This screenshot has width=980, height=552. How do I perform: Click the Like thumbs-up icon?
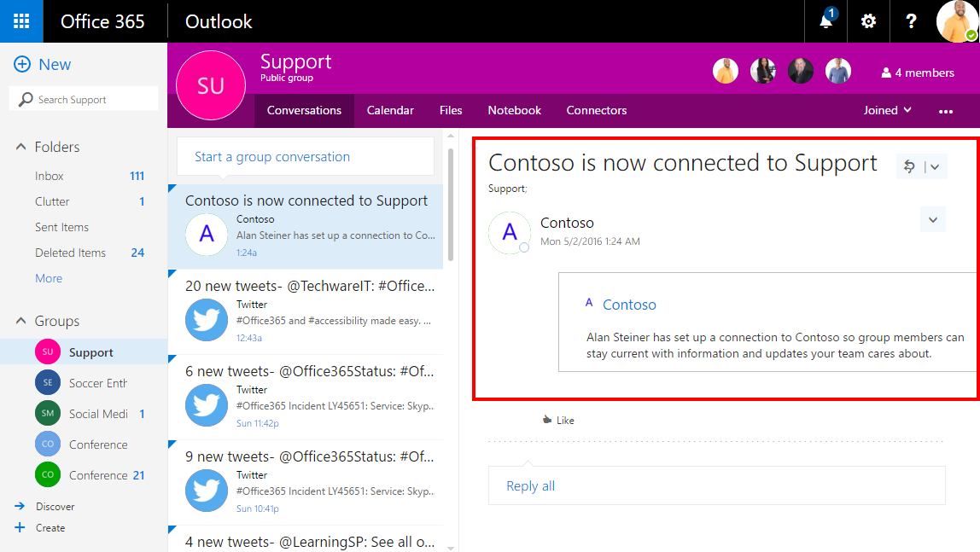[547, 420]
